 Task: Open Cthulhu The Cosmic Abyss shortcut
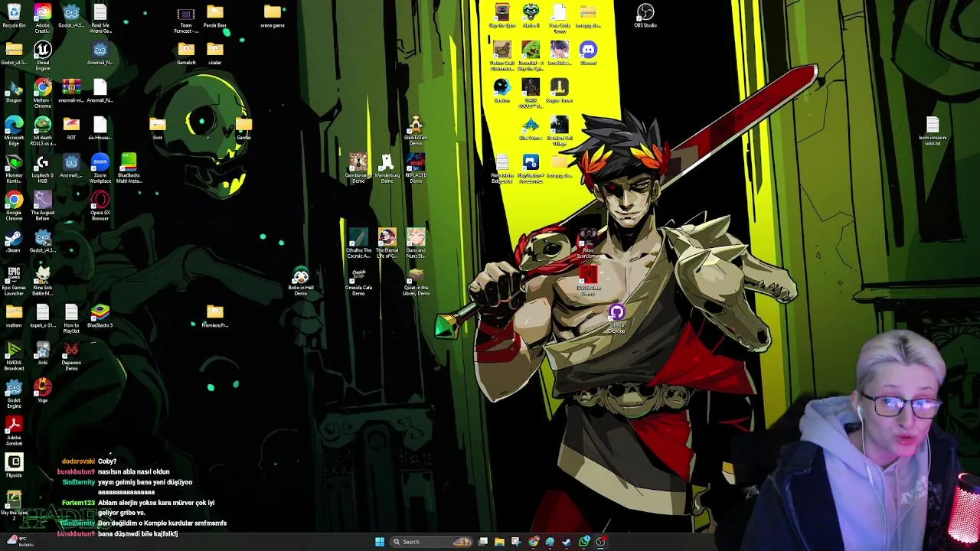tap(358, 243)
